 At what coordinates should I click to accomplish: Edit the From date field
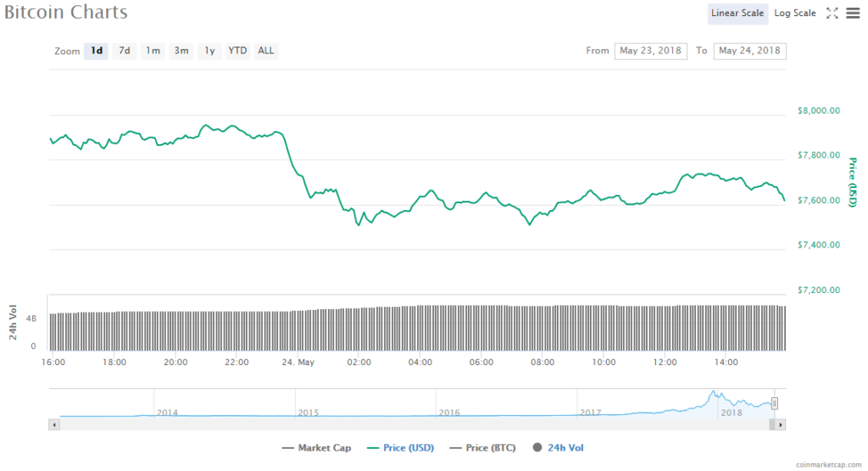coord(651,51)
